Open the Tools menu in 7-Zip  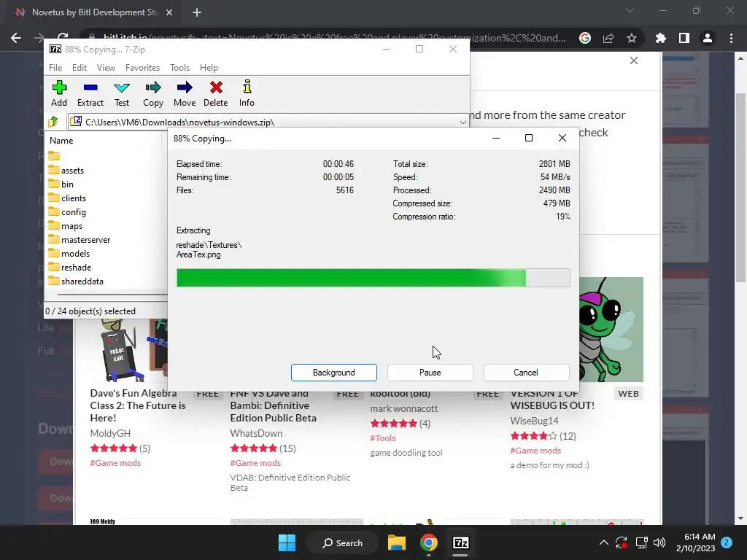pyautogui.click(x=179, y=68)
